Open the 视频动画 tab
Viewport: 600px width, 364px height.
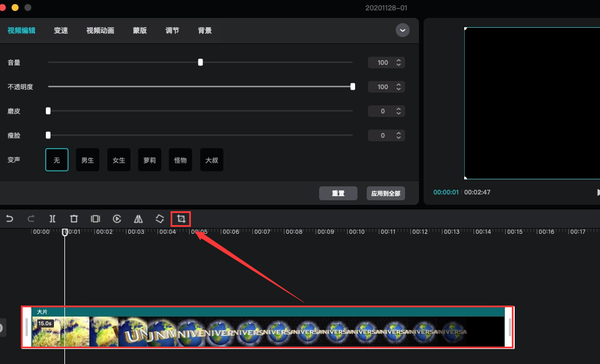100,31
